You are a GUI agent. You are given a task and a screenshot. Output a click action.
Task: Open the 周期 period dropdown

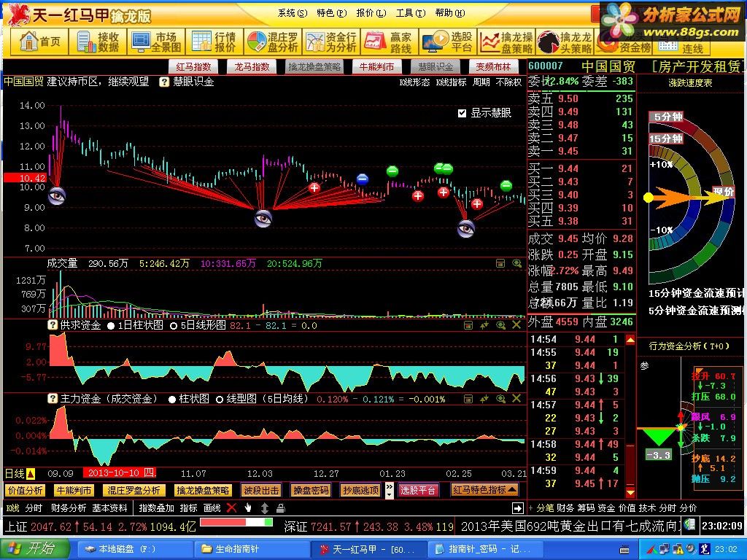(481, 82)
